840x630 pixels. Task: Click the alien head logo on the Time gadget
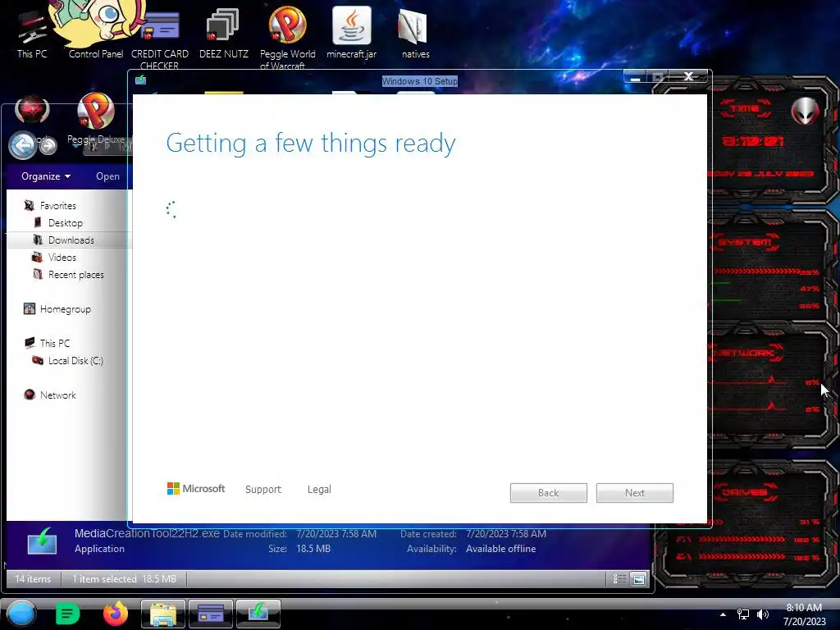806,111
